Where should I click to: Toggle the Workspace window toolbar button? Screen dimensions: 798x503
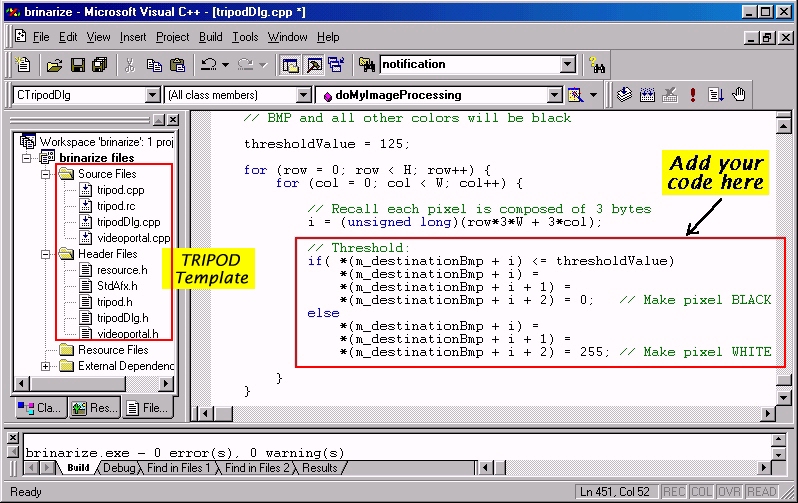pyautogui.click(x=289, y=65)
